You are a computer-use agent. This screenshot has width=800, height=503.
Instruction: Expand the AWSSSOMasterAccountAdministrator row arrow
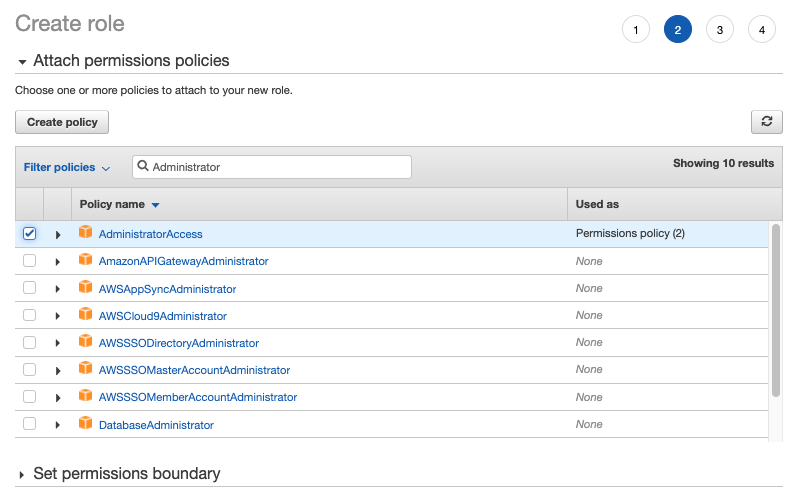point(58,371)
